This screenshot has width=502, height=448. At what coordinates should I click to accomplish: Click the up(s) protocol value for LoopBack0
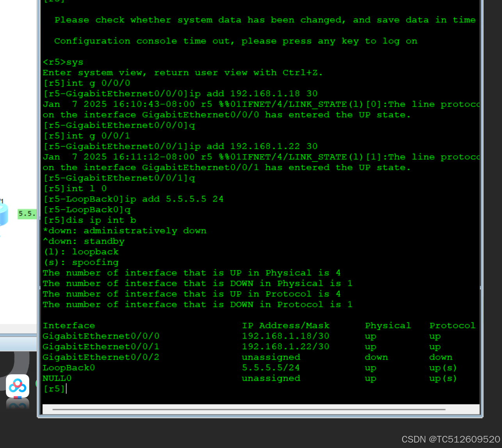[x=443, y=368]
